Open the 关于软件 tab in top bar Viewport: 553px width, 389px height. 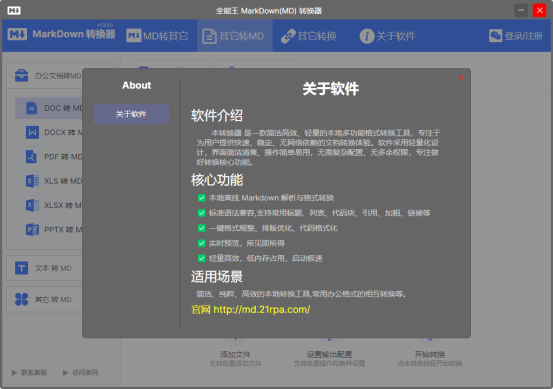coord(387,36)
